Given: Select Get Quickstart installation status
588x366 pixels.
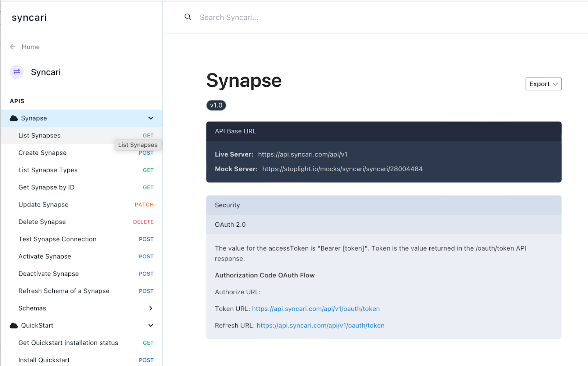Looking at the screenshot, I should [x=82, y=343].
